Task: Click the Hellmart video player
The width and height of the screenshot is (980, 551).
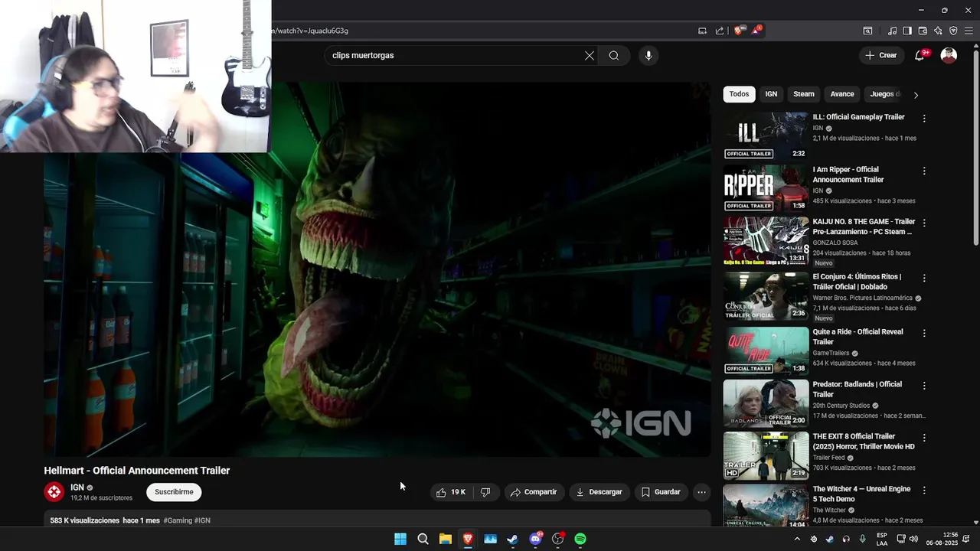Action: point(377,269)
